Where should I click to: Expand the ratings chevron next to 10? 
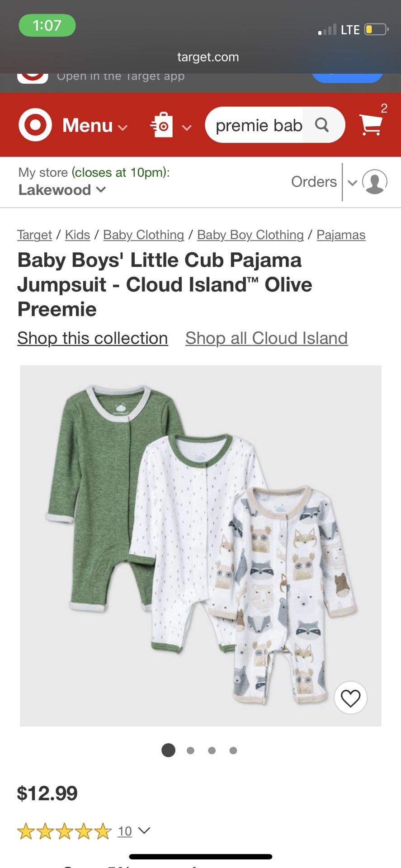(144, 830)
